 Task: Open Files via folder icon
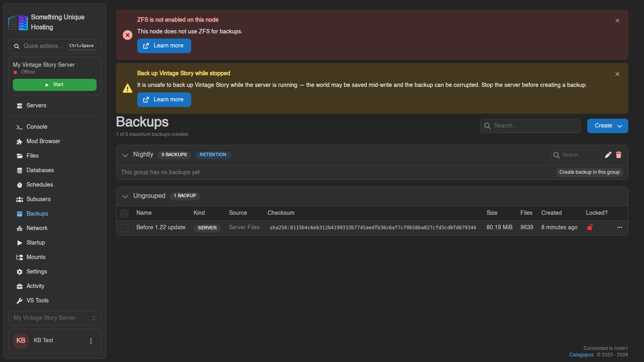pos(19,156)
